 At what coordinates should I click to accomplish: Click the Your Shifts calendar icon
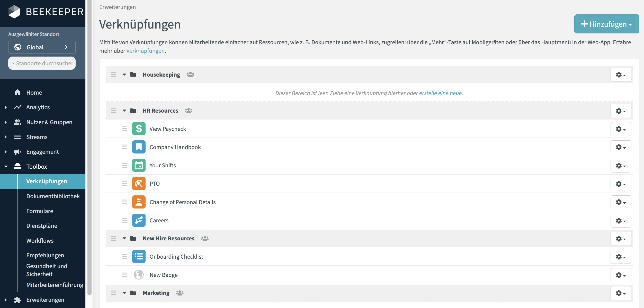139,165
